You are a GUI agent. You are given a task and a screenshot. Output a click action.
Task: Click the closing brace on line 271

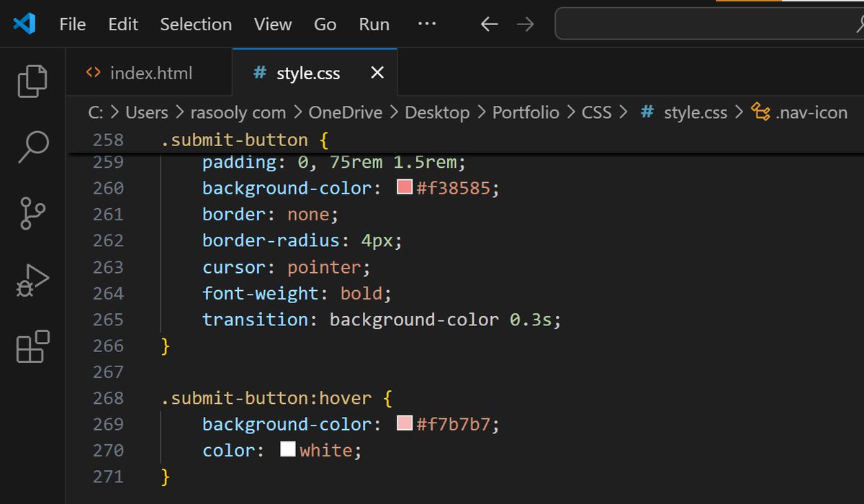(166, 476)
